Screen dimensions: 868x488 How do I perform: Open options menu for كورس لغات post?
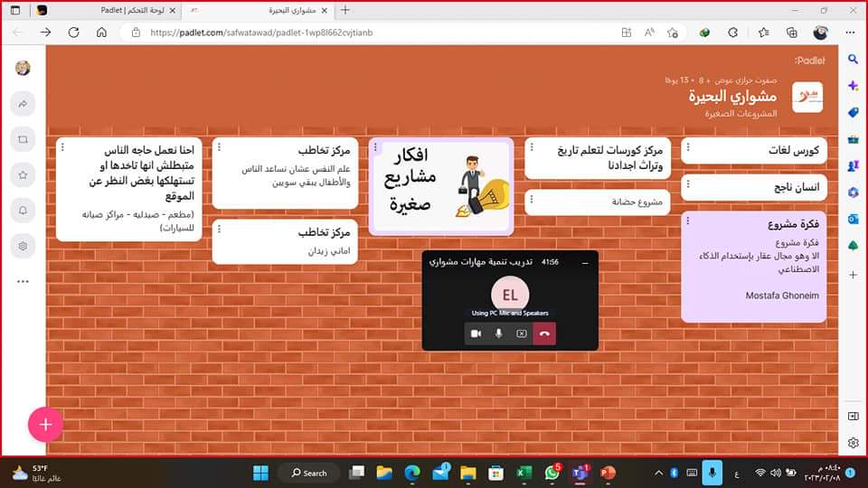[x=687, y=148]
